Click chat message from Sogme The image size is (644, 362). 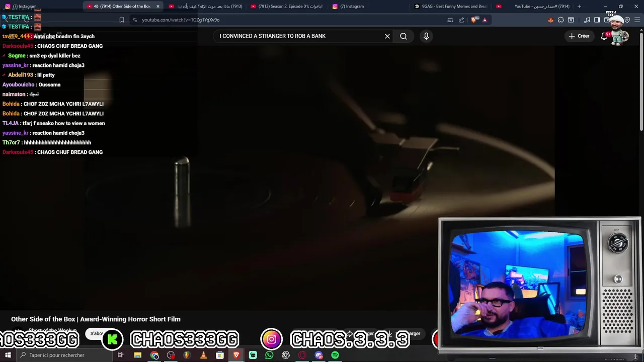(42, 56)
